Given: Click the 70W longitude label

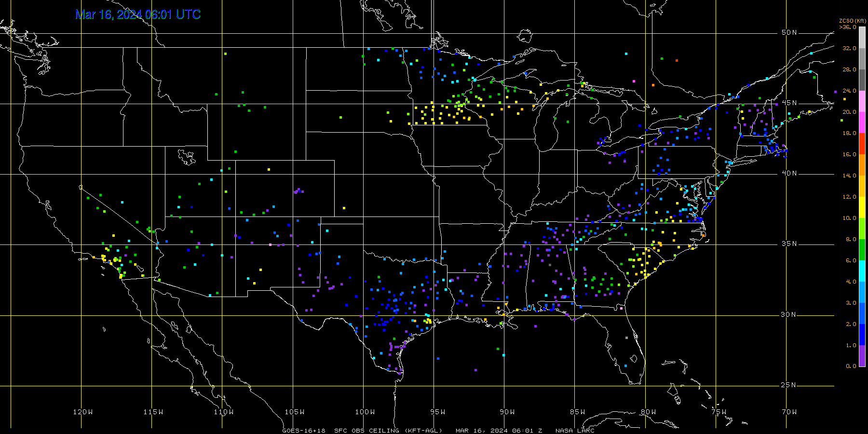Looking at the screenshot, I should pyautogui.click(x=789, y=412).
